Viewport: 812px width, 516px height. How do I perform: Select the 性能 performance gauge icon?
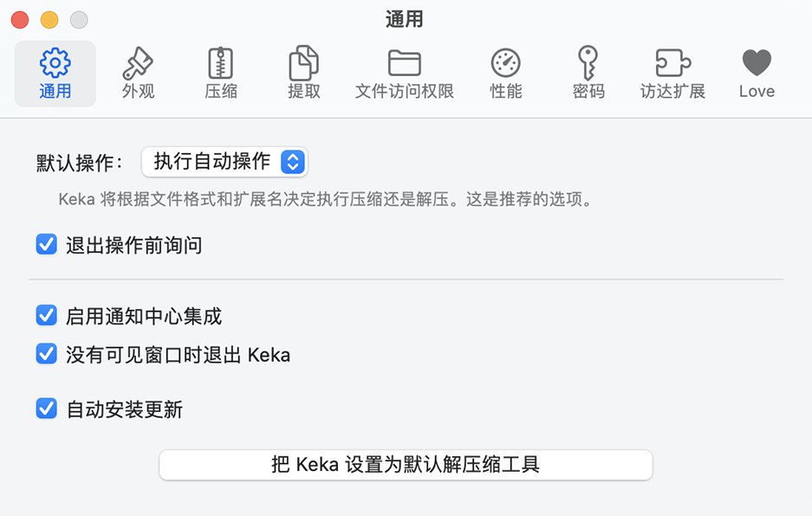point(506,63)
